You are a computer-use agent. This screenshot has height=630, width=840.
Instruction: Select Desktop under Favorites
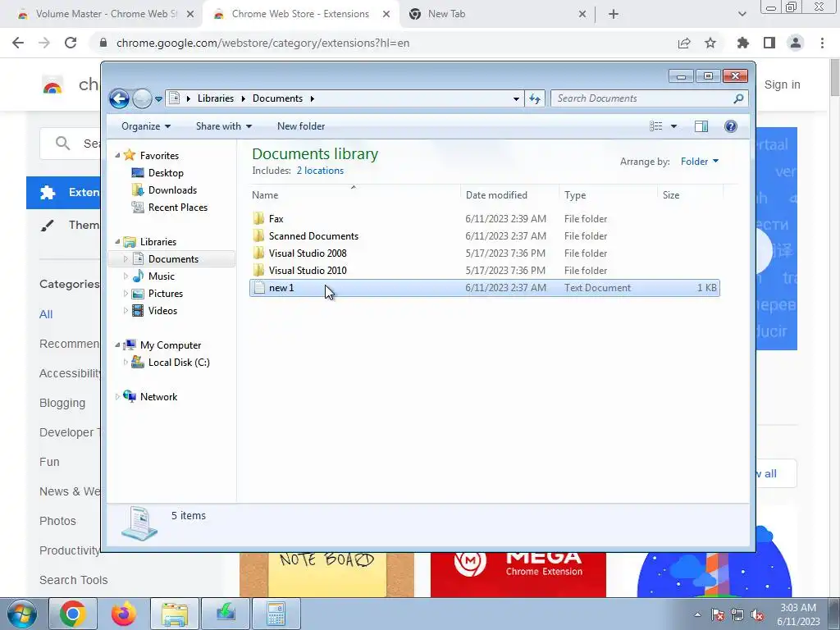(166, 173)
